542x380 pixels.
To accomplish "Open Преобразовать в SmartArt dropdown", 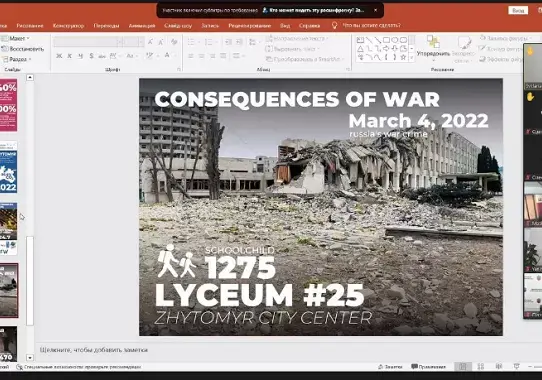I will [x=305, y=59].
